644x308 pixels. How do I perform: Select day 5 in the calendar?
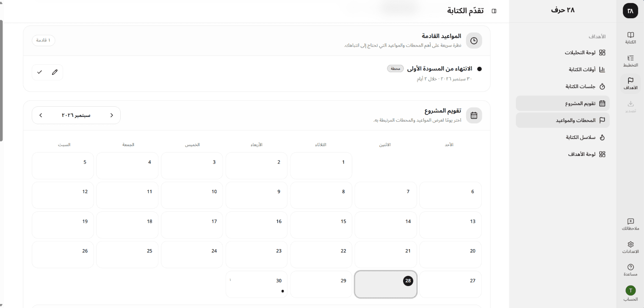(x=63, y=166)
